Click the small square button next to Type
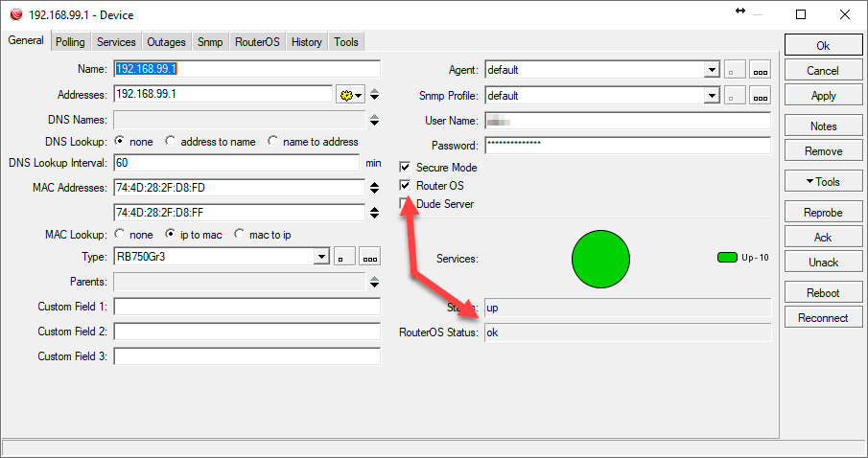This screenshot has height=458, width=868. pyautogui.click(x=344, y=257)
